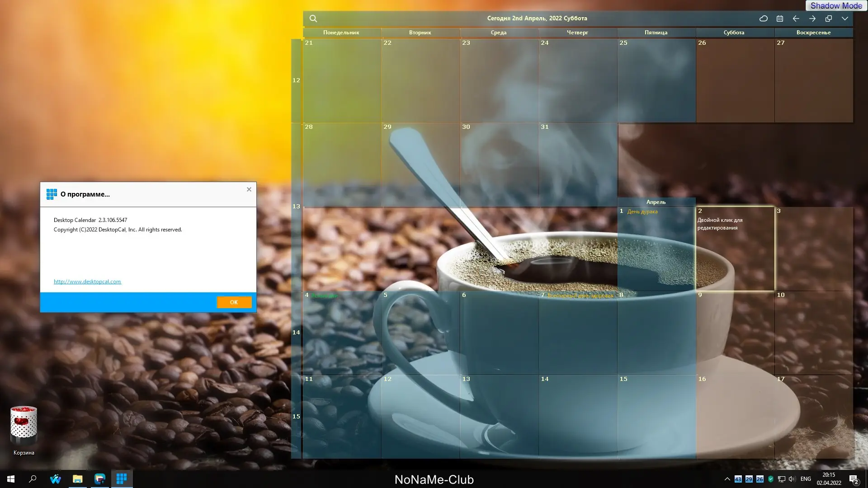The image size is (868, 488).
Task: Open the volume speaker tray icon
Action: [x=792, y=479]
